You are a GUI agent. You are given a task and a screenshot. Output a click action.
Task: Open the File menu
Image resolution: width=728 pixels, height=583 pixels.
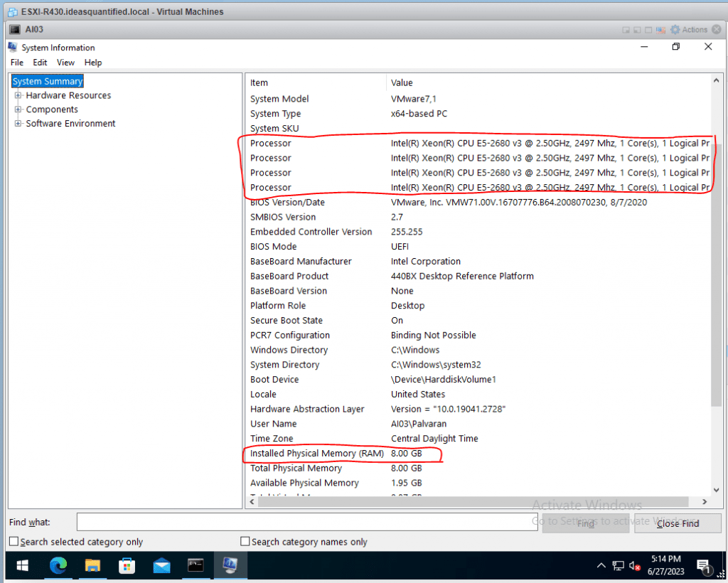(17, 63)
